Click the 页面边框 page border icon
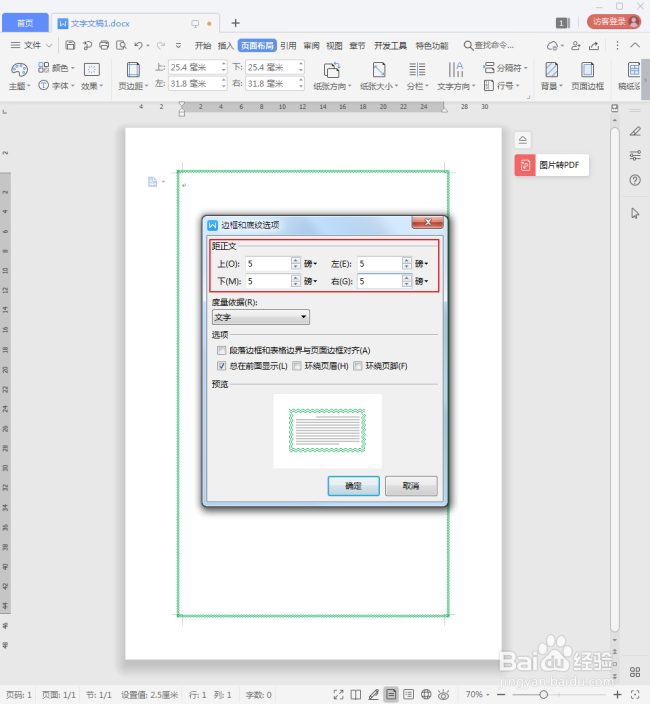Screen dimensions: 650x704 (x=587, y=76)
